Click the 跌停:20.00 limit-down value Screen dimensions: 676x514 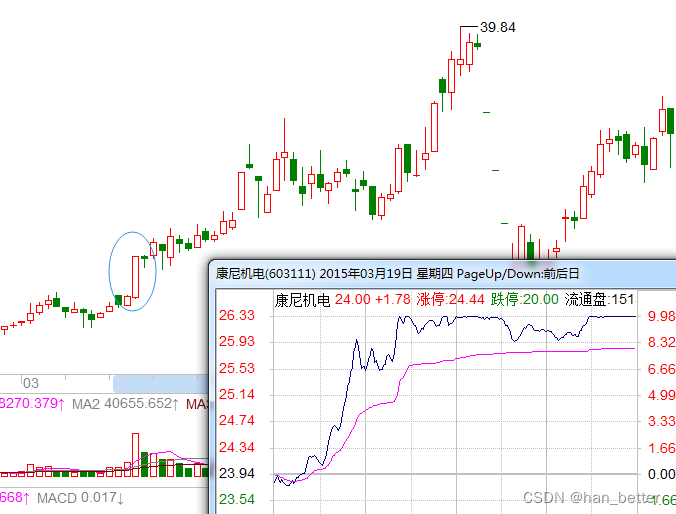click(524, 299)
